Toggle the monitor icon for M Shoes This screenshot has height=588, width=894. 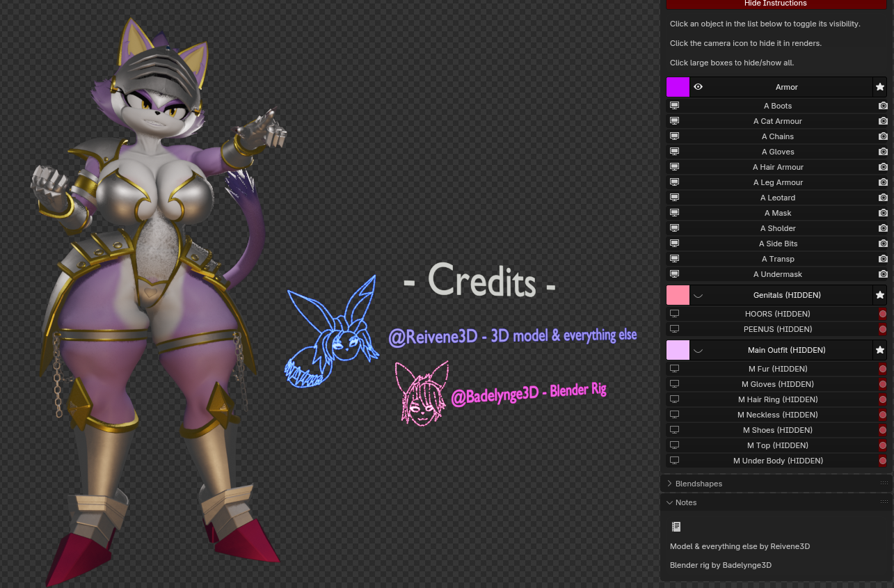click(x=674, y=430)
